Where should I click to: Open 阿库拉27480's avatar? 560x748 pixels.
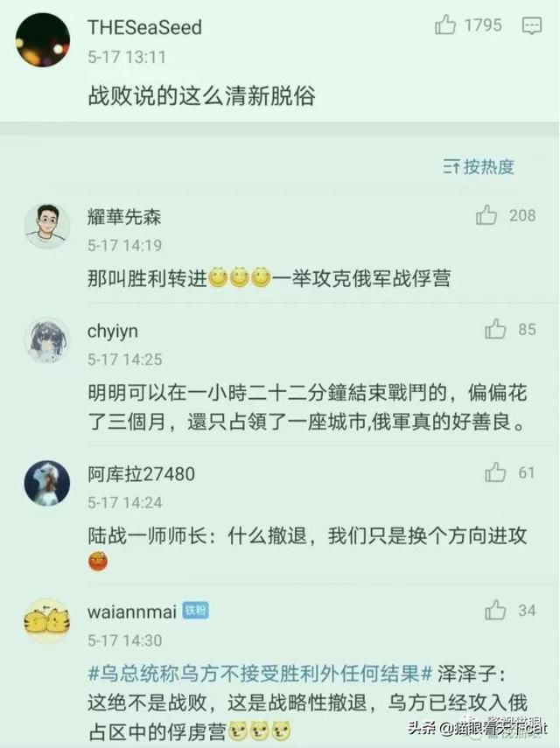pos(47,483)
